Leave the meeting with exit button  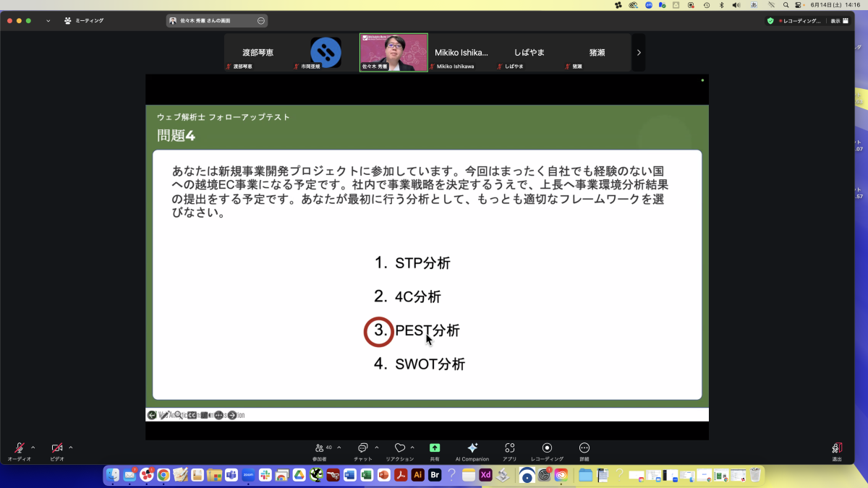[x=837, y=448]
